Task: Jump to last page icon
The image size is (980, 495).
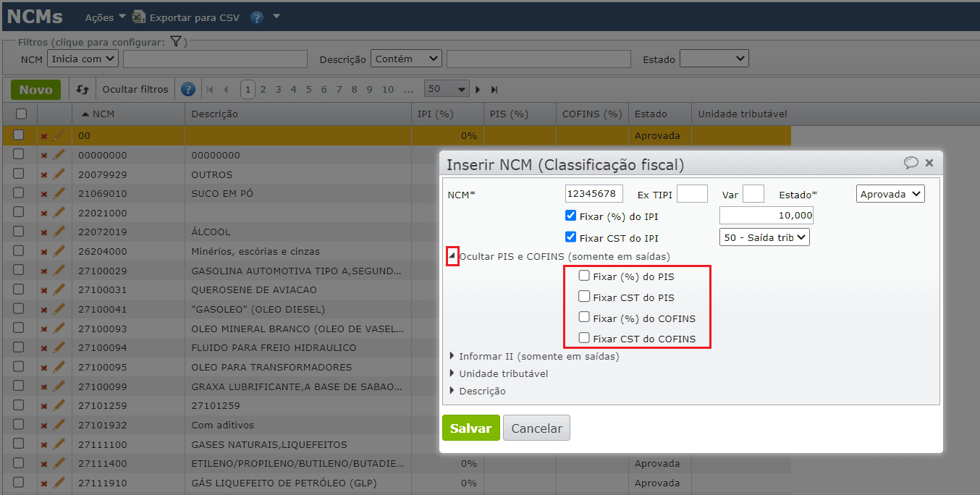Action: pyautogui.click(x=494, y=90)
